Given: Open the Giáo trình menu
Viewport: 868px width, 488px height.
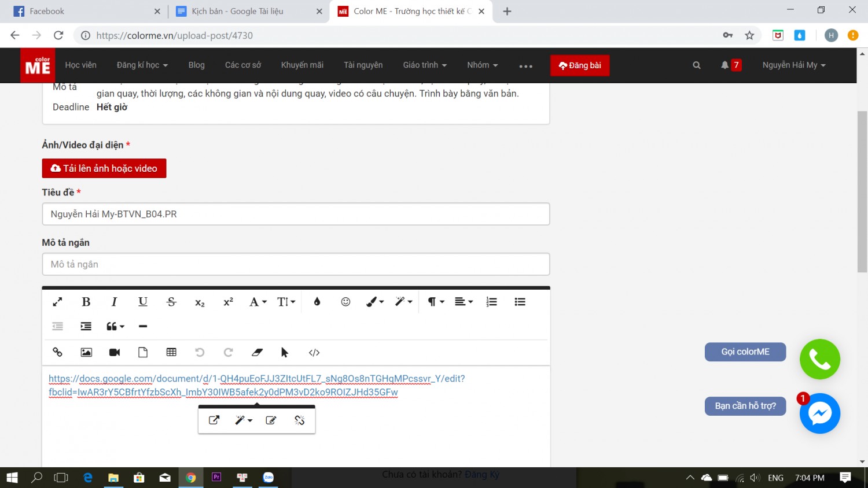Looking at the screenshot, I should point(425,65).
